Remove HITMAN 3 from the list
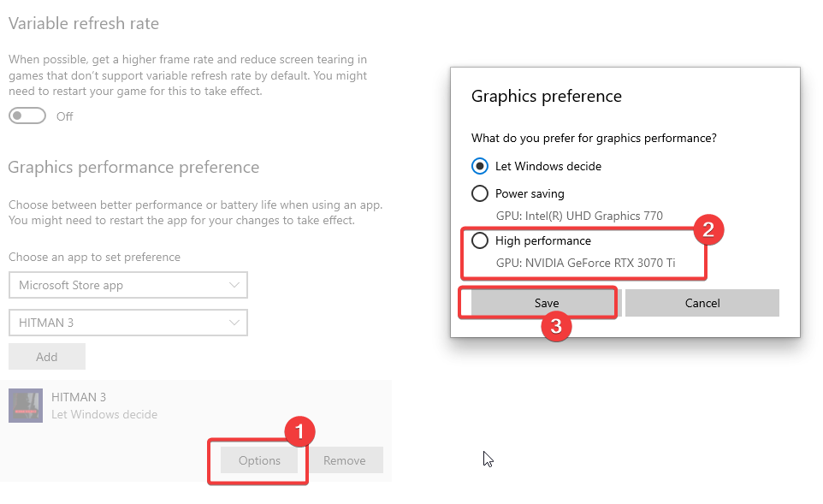This screenshot has height=504, width=823. point(345,460)
